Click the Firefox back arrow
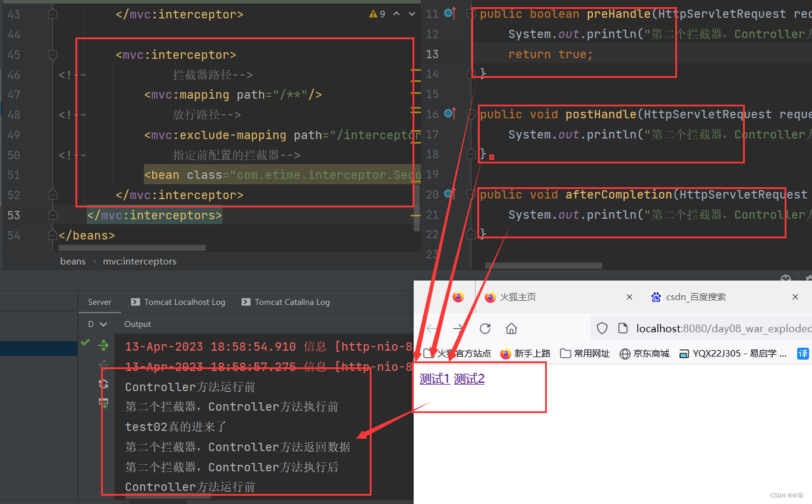Screen dimensions: 812x504 [x=432, y=329]
